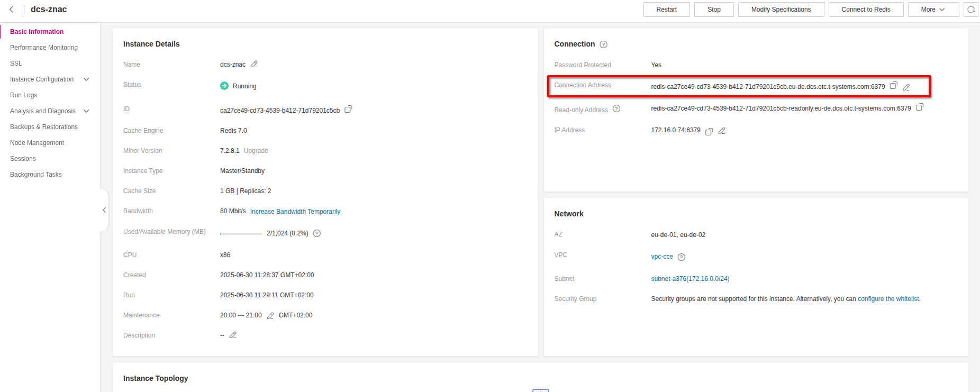Expand Instance Configuration in sidebar

tap(86, 79)
